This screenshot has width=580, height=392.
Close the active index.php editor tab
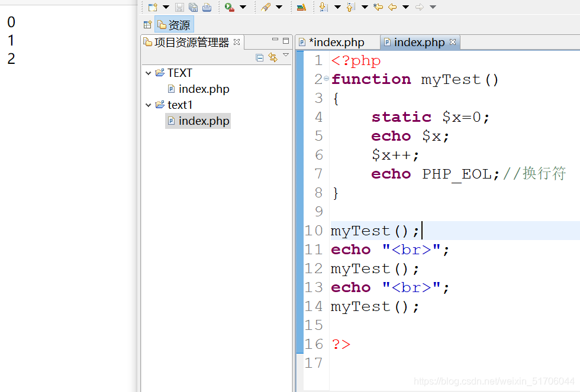tap(453, 42)
